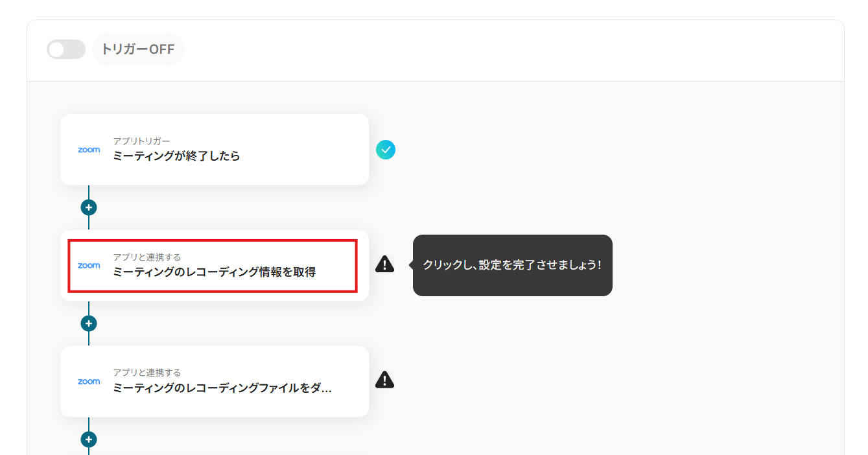Viewport: 868px width, 455px height.
Task: Add step below レコーディング情報を取得 card
Action: coord(89,323)
